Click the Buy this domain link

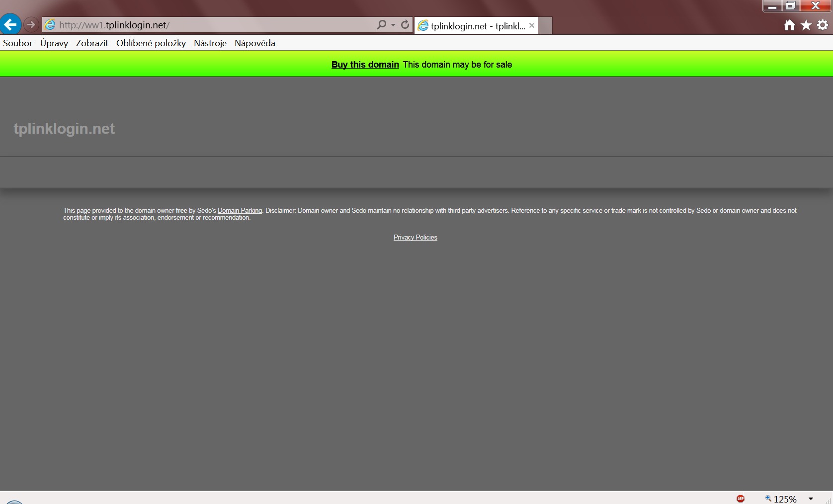[x=365, y=65]
